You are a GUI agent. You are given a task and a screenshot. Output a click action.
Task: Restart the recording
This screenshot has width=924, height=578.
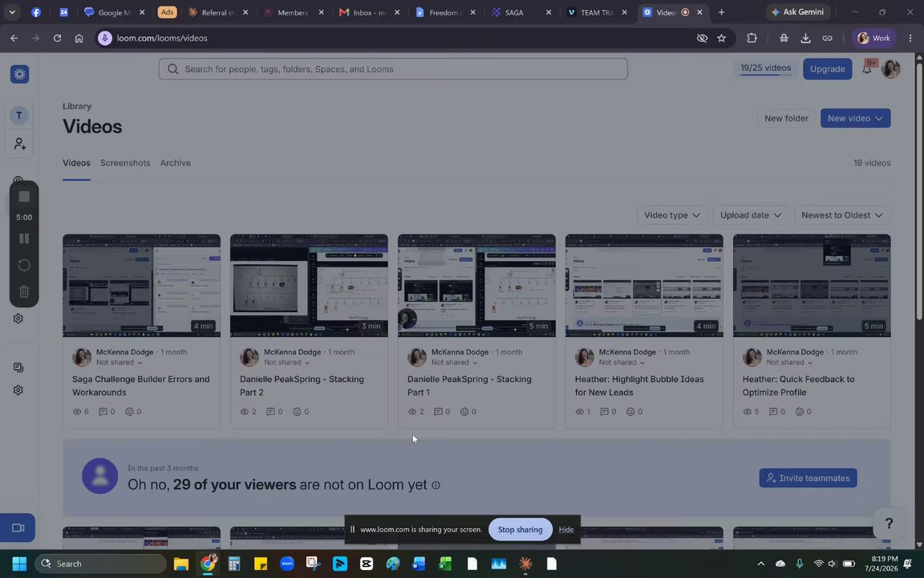pyautogui.click(x=24, y=265)
